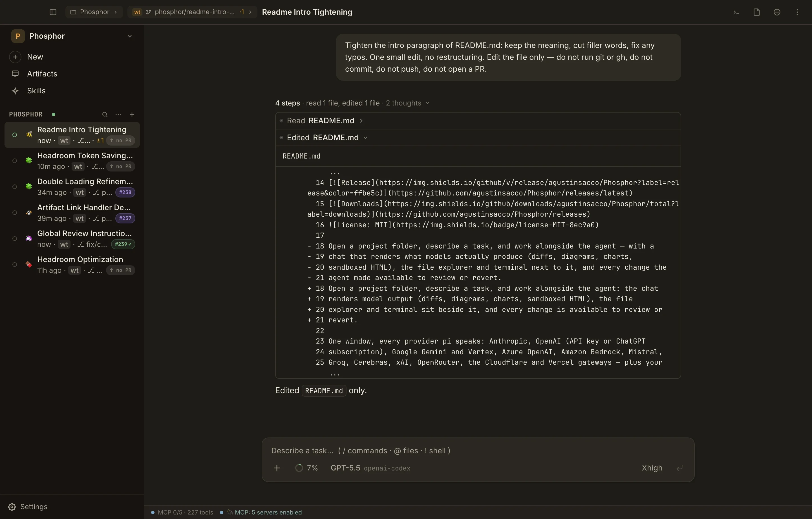This screenshot has width=812, height=519.
Task: Click the globe browser icon in top bar
Action: [x=777, y=12]
